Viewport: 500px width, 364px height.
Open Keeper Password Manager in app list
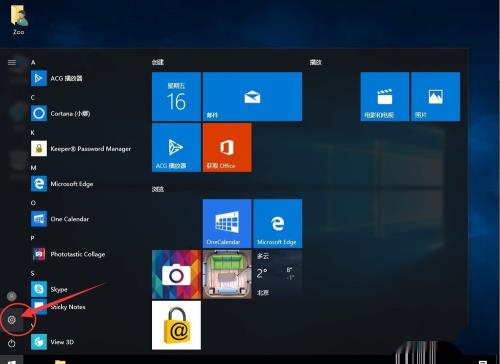(x=82, y=149)
